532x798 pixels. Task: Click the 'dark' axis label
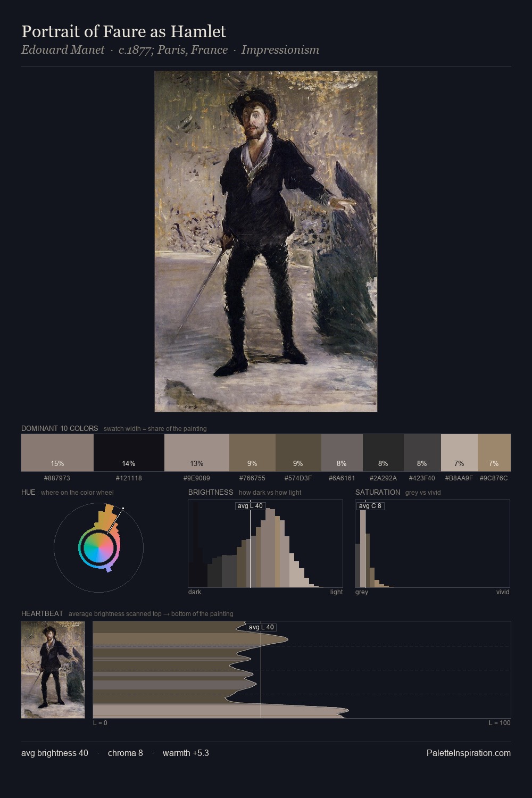pos(195,592)
